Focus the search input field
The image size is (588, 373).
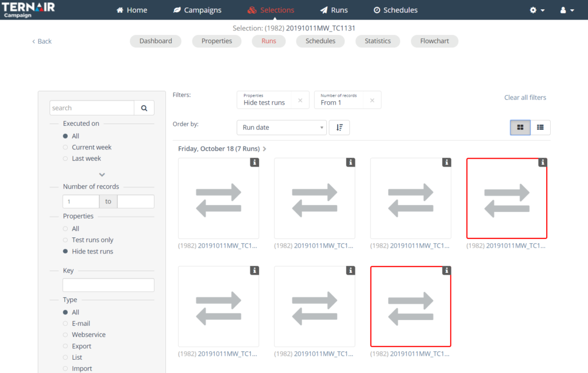(92, 108)
